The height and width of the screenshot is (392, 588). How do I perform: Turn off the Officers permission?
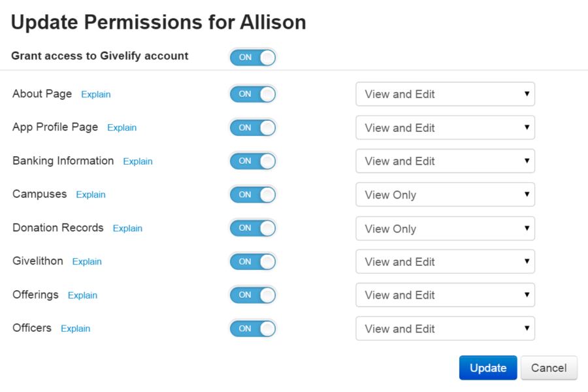[252, 329]
